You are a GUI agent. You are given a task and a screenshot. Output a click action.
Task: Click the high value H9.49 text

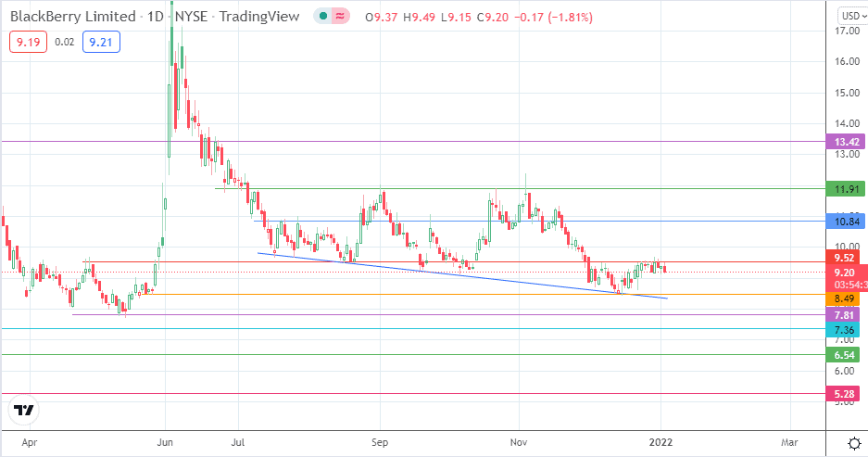pyautogui.click(x=419, y=18)
